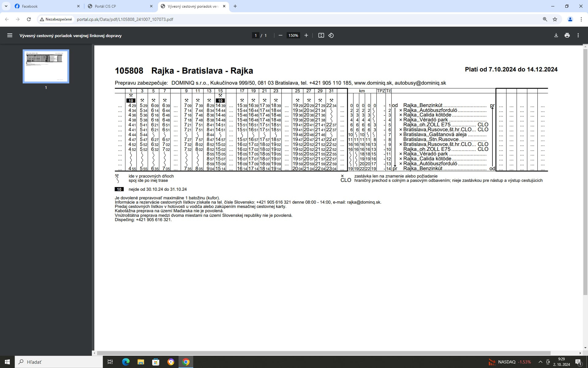Click the zoom out minus button
Screen dimensions: 588x368
280,35
